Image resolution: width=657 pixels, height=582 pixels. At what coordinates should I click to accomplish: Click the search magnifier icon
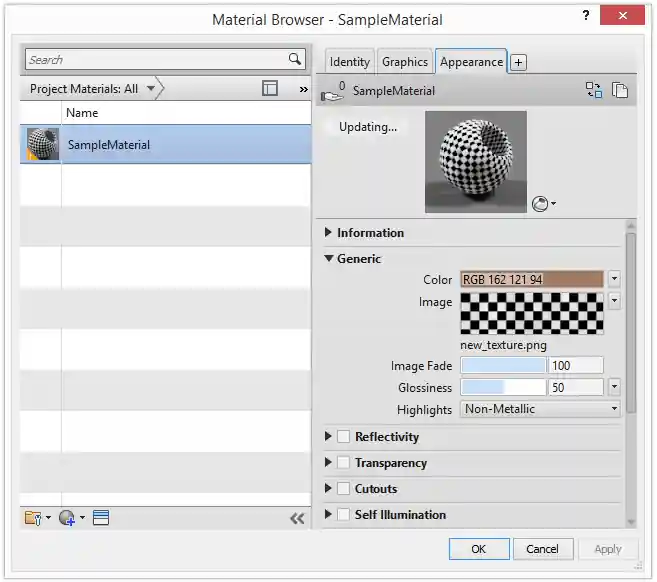point(294,59)
